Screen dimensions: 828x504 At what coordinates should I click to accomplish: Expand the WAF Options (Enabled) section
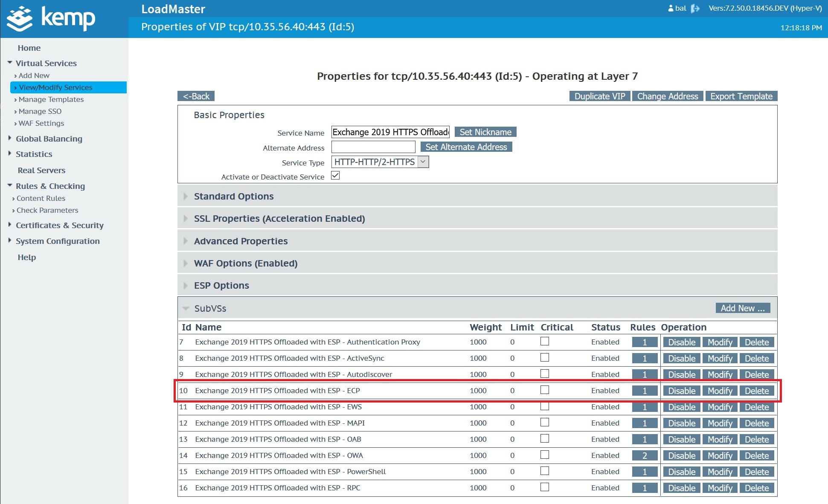[x=246, y=263]
